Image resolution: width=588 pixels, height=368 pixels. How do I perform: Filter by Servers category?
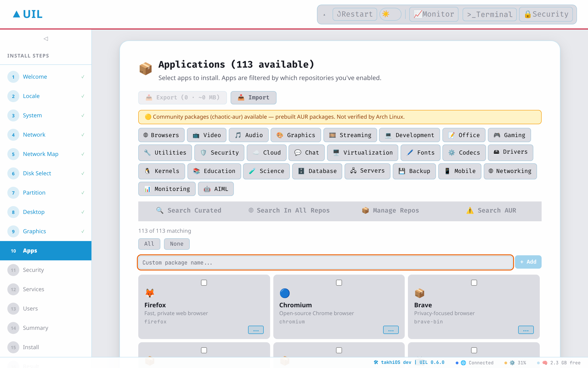(x=367, y=171)
